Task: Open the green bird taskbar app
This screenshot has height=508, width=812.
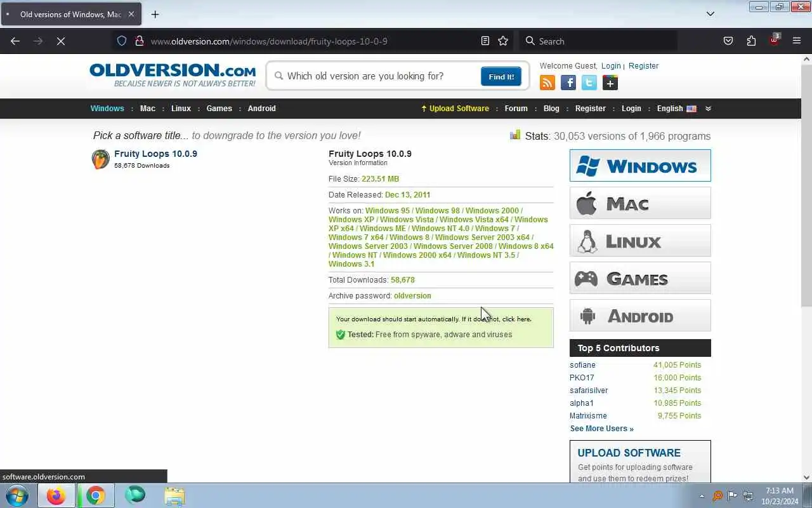Action: (x=134, y=495)
